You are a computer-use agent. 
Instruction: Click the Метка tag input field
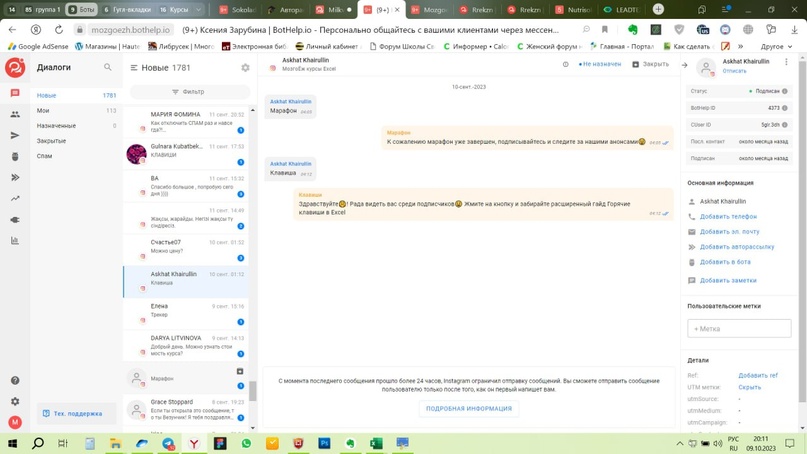(739, 328)
